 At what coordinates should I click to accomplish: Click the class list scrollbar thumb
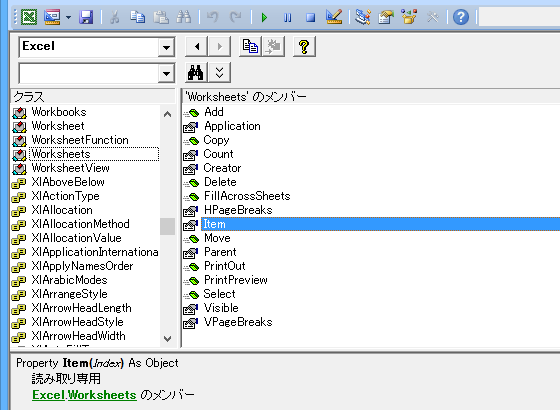pyautogui.click(x=167, y=226)
